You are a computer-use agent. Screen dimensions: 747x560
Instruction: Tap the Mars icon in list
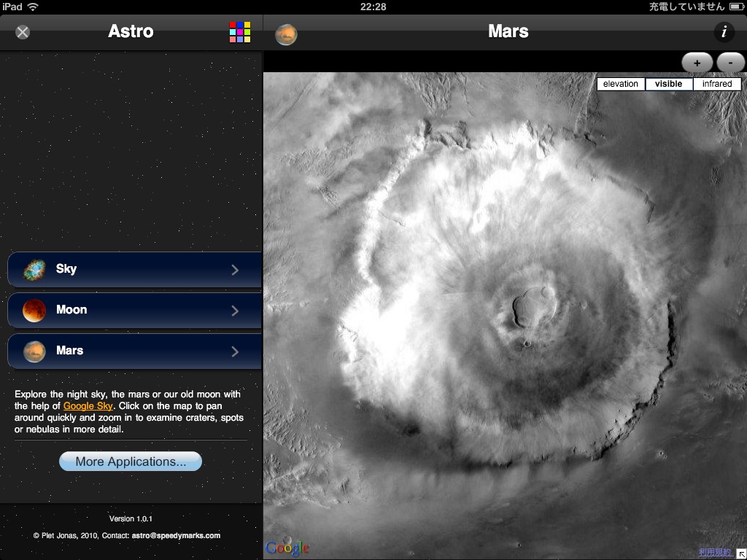coord(34,351)
